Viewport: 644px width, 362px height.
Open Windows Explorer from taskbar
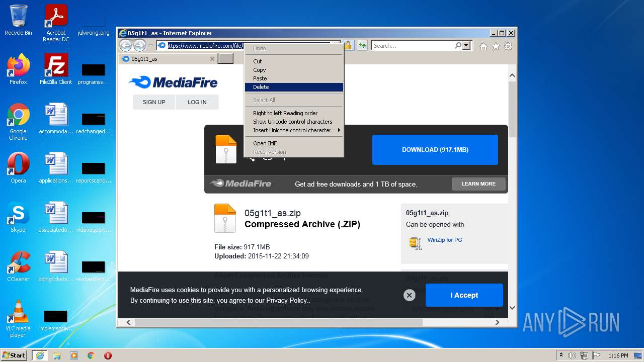pyautogui.click(x=57, y=355)
